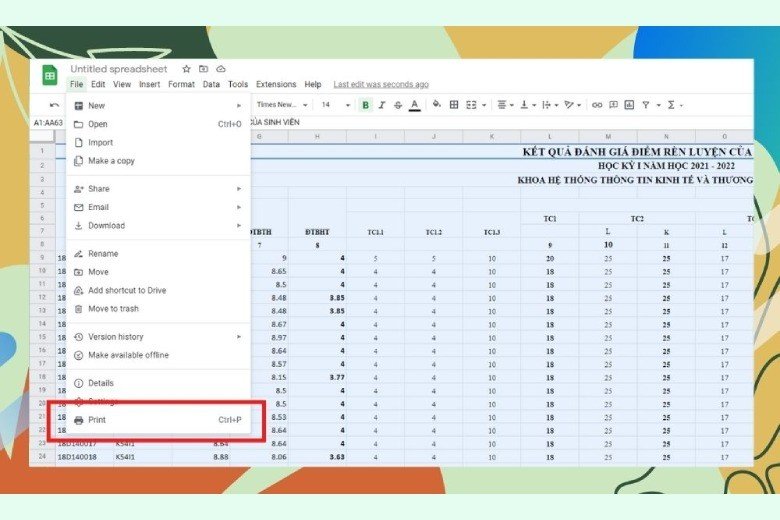Viewport: 780px width, 520px height.
Task: Open the Times New font dropdown
Action: pyautogui.click(x=282, y=104)
